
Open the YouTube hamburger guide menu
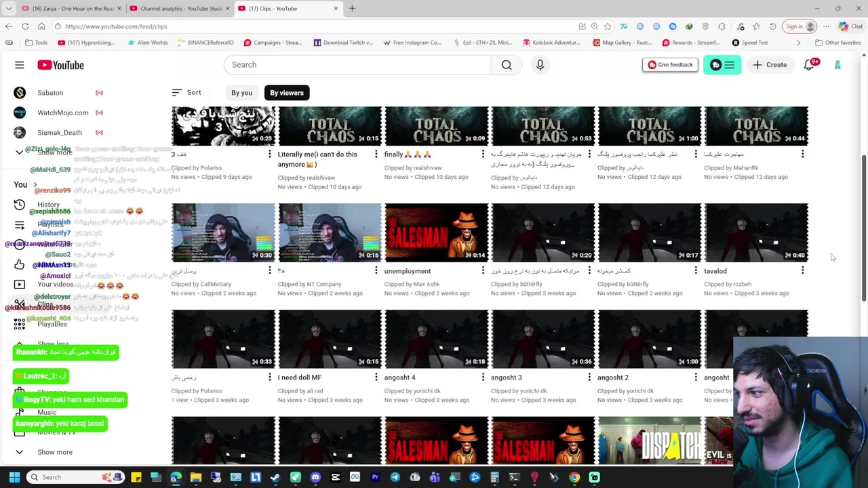20,65
